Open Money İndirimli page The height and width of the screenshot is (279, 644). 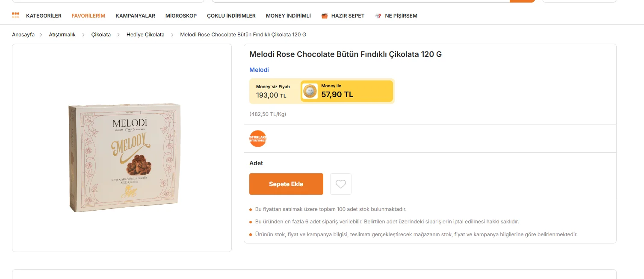coord(288,16)
